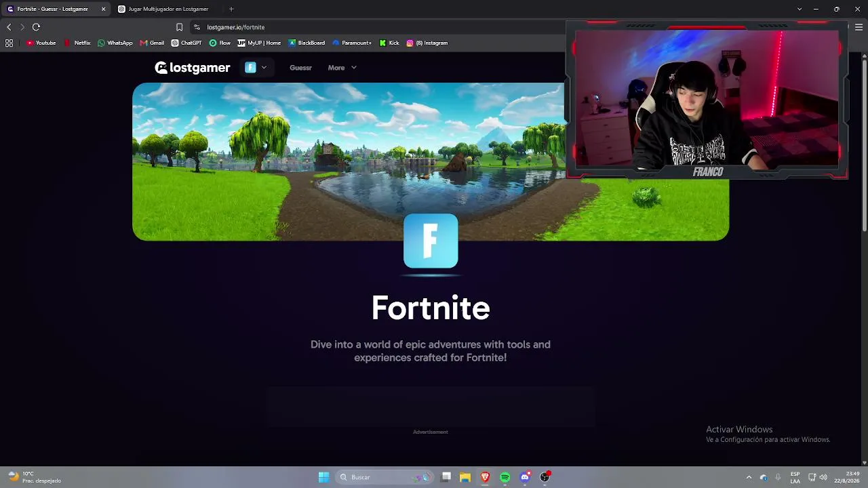Open the bookmarks bar apps grid icon
This screenshot has width=868, height=488.
tap(9, 43)
